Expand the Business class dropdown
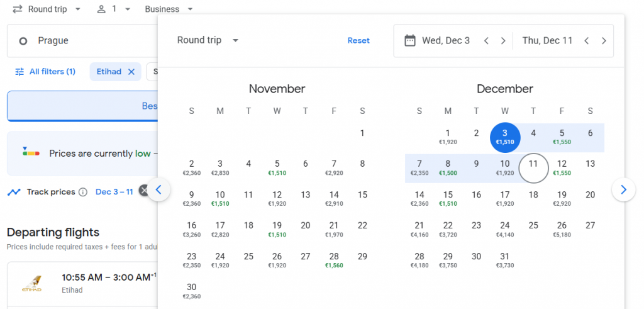This screenshot has height=309, width=644. click(x=169, y=9)
